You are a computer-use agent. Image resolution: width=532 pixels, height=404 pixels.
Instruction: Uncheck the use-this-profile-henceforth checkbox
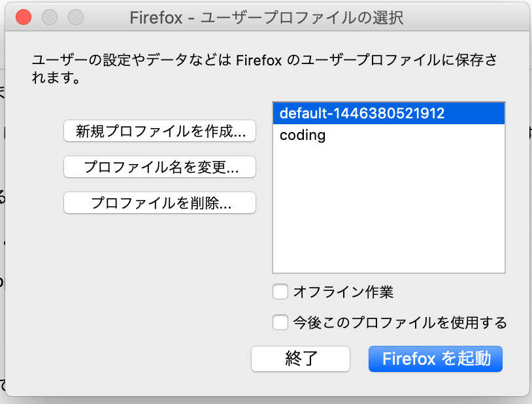tap(280, 322)
